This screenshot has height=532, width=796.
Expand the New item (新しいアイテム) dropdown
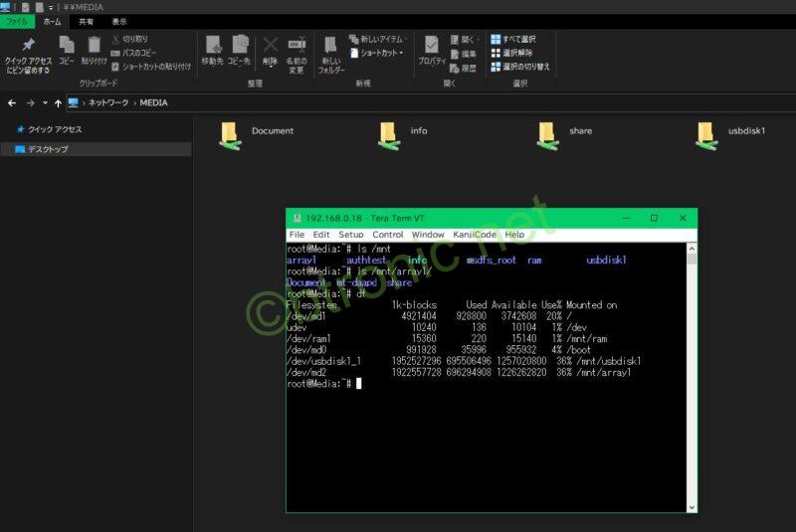[x=379, y=39]
